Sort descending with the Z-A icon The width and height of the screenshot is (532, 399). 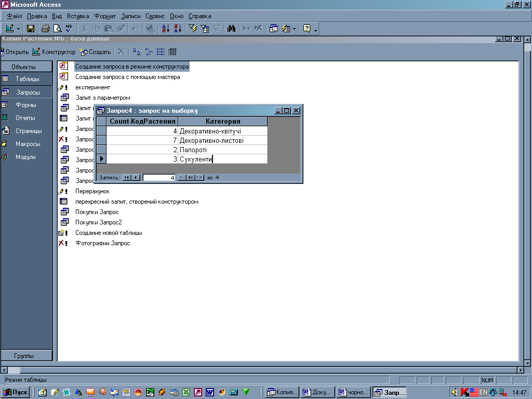[178, 29]
